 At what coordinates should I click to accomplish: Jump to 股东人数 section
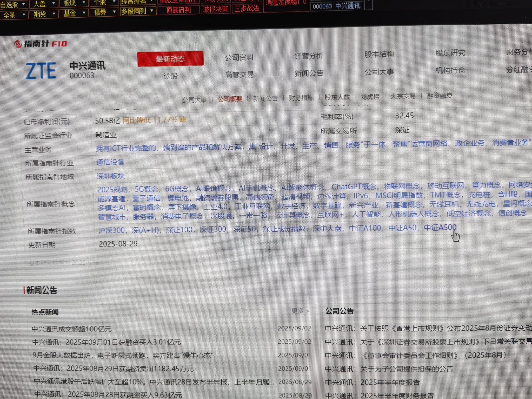(x=337, y=97)
